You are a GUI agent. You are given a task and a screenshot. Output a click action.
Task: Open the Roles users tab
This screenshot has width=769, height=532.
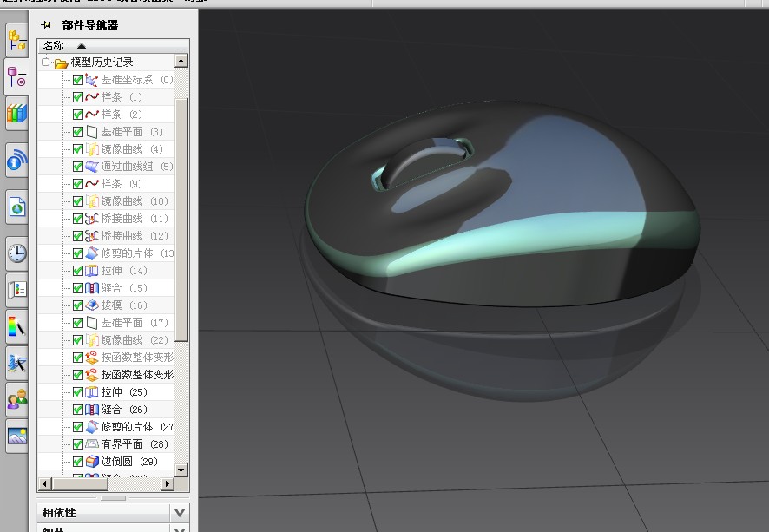click(x=16, y=399)
